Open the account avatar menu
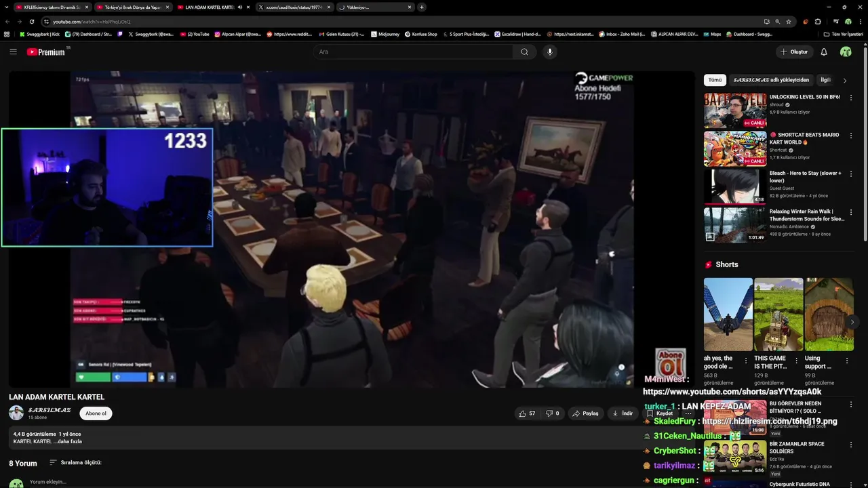The image size is (868, 488). coord(846,52)
